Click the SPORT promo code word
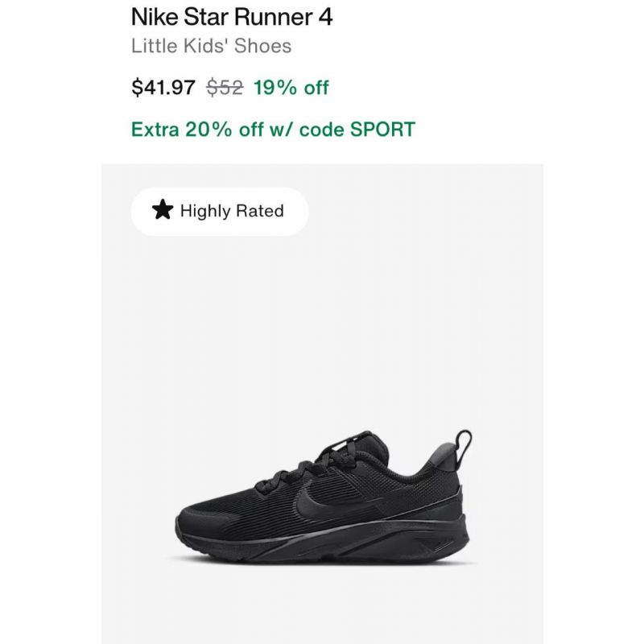 pos(382,130)
